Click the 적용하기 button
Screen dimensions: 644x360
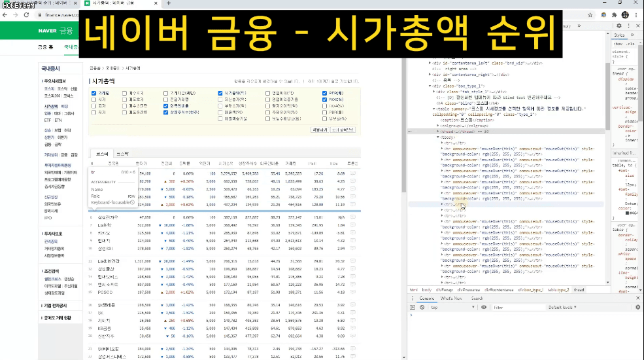pos(320,130)
